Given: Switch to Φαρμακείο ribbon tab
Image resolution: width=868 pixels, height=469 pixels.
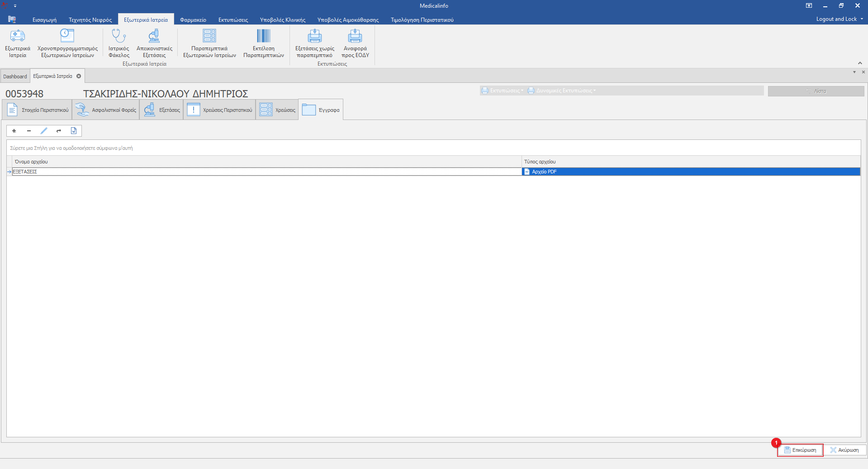Looking at the screenshot, I should coord(193,20).
